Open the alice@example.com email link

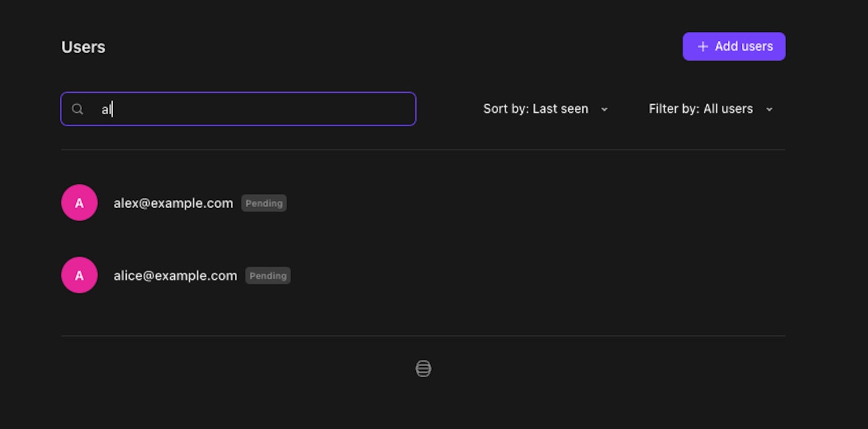[x=175, y=275]
